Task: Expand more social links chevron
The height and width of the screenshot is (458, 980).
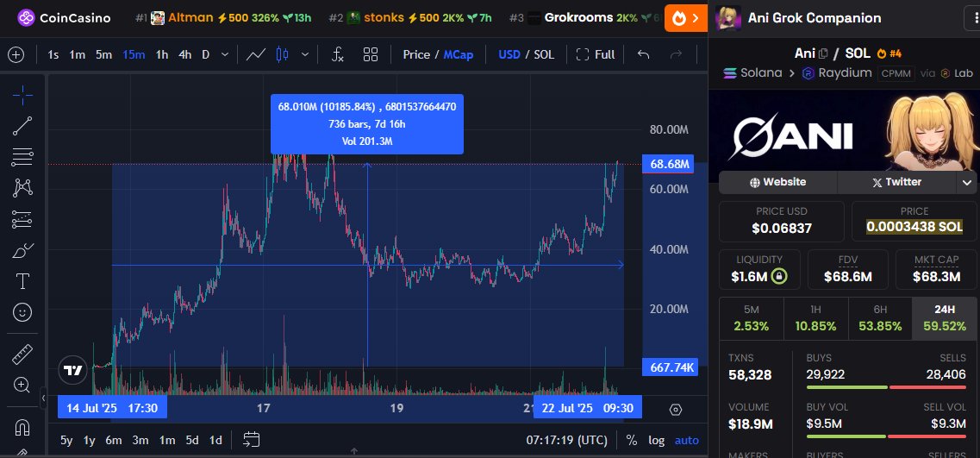Action: 967,182
